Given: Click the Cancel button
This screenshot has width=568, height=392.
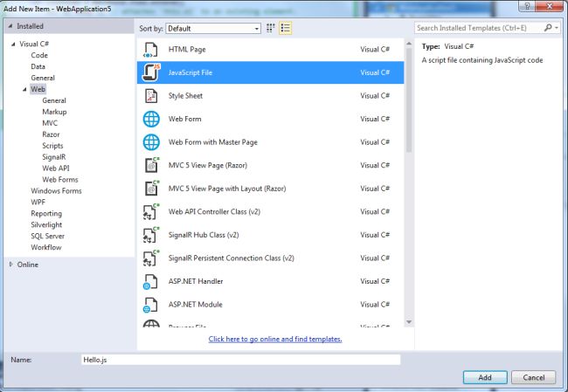Looking at the screenshot, I should (x=533, y=377).
